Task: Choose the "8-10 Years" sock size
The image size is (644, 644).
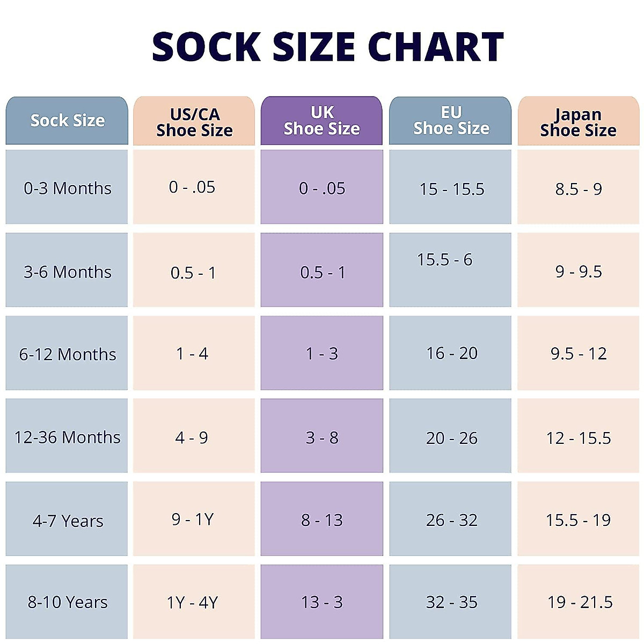Action: point(67,602)
